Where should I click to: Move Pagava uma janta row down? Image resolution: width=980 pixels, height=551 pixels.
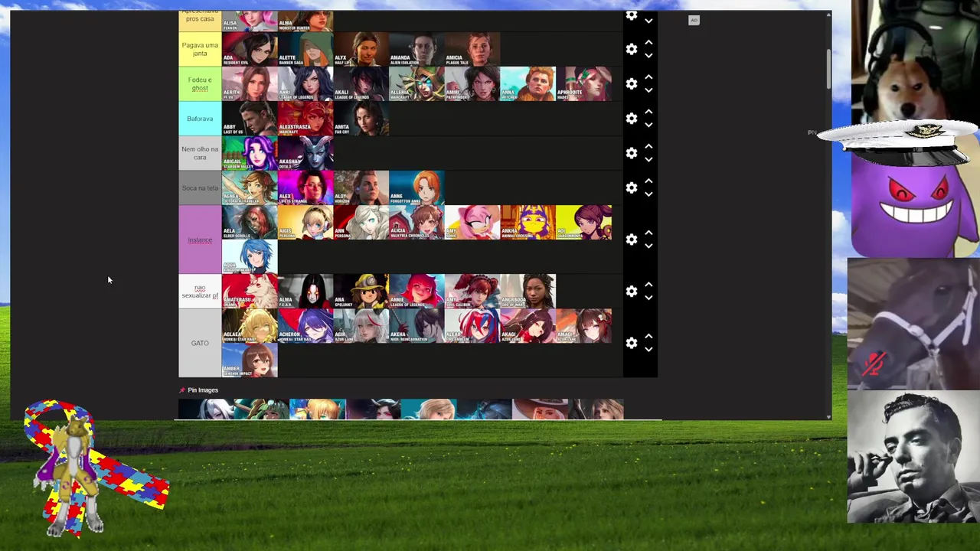[648, 55]
